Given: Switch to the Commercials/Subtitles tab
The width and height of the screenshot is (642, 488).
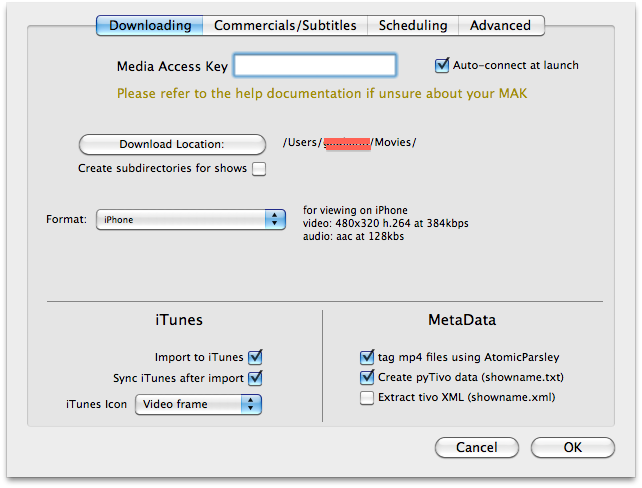Looking at the screenshot, I should coord(285,26).
